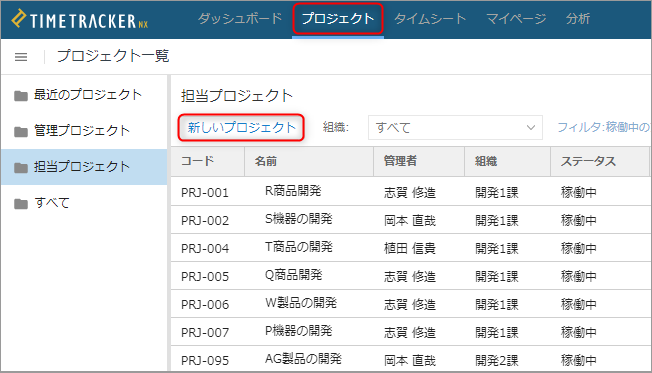Viewport: 652px width, 373px height.
Task: Open the R商品開発 project
Action: (293, 191)
